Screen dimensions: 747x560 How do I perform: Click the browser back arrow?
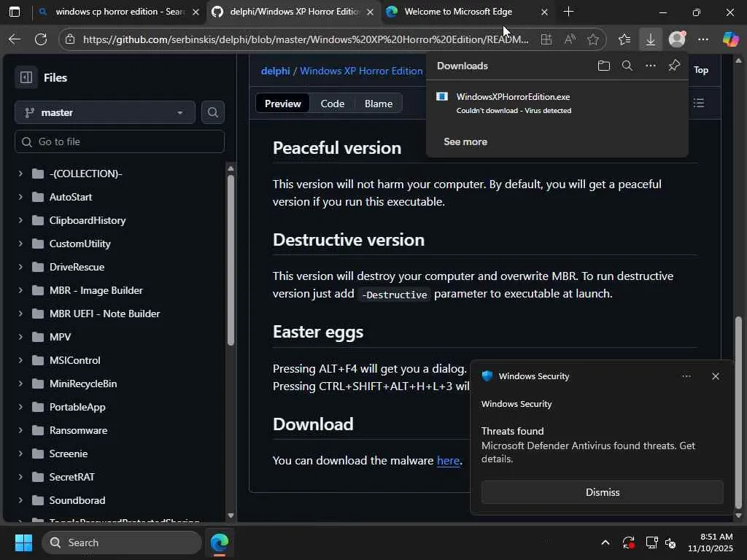15,39
